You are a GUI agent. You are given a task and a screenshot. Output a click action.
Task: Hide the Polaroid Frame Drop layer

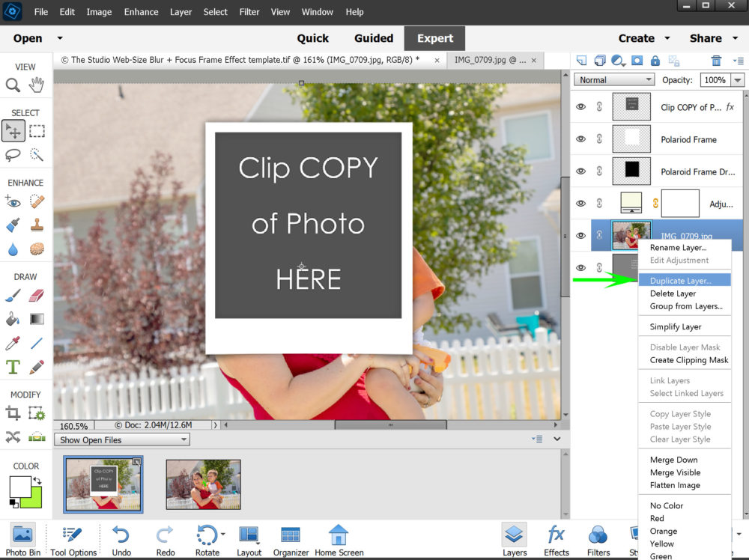tap(581, 171)
